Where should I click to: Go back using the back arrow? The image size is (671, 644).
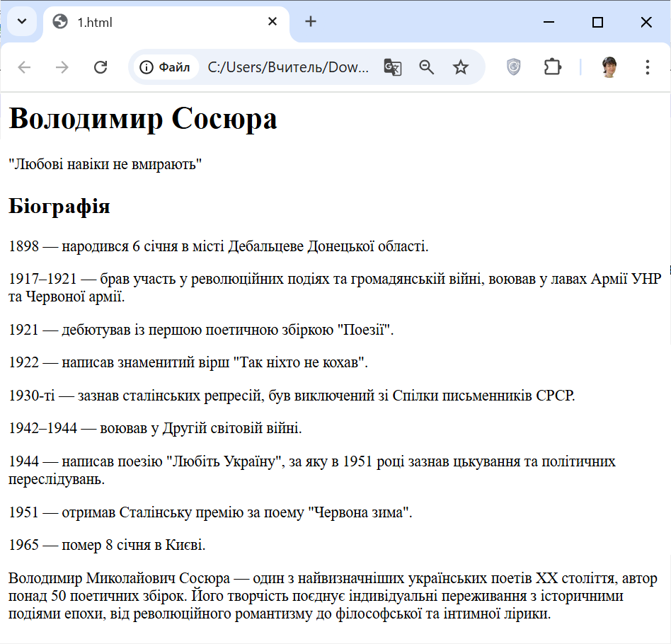tap(25, 67)
